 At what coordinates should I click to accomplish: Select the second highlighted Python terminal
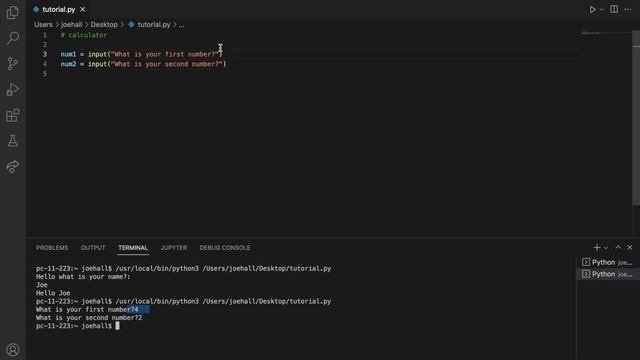point(607,274)
